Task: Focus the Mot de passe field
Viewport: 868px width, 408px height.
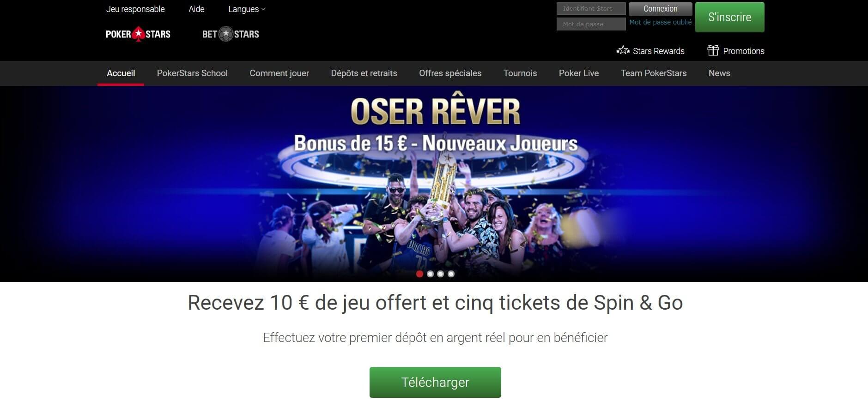Action: [591, 24]
